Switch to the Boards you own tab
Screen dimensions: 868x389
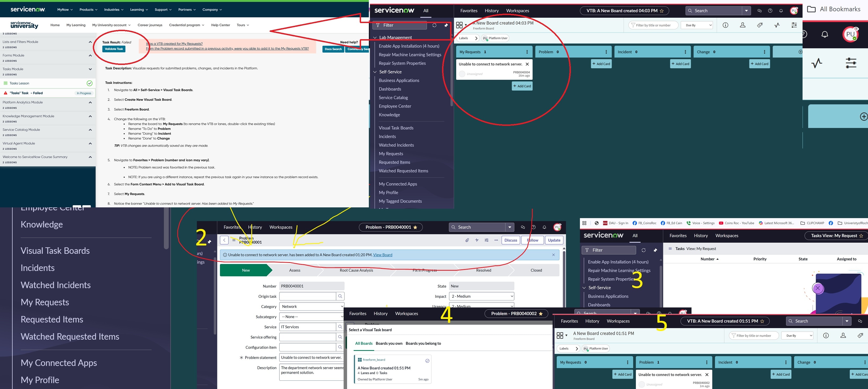pyautogui.click(x=389, y=343)
